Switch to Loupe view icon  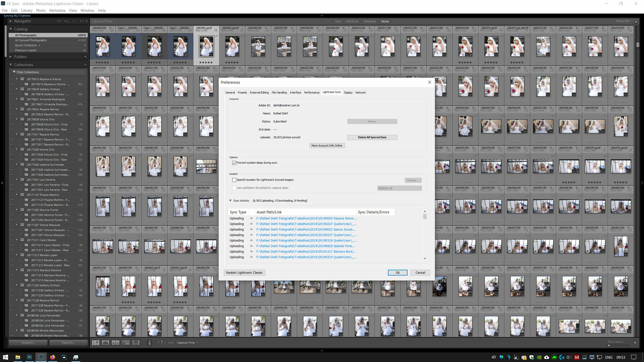pos(106,343)
